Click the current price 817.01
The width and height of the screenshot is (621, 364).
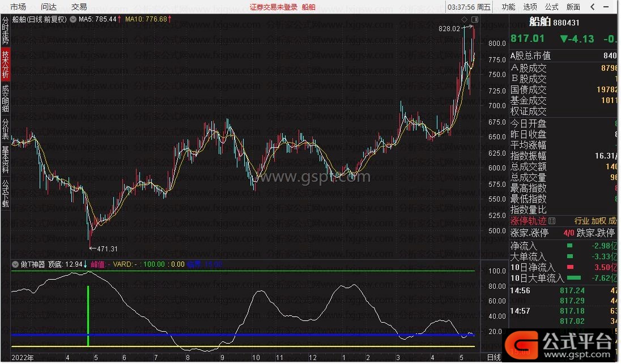pyautogui.click(x=527, y=38)
